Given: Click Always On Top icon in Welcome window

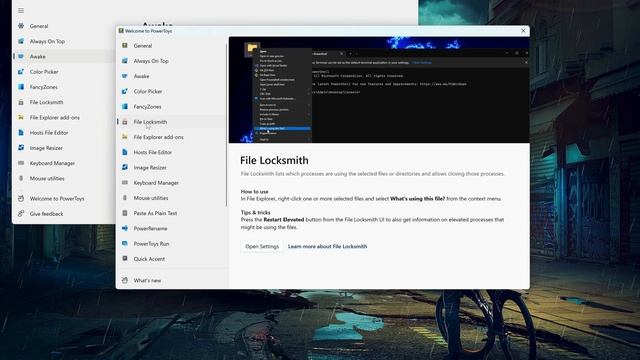Looking at the screenshot, I should tap(125, 61).
